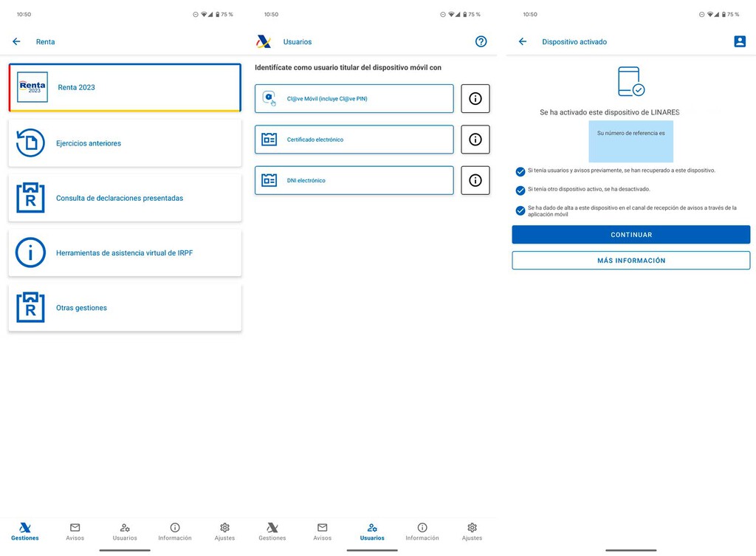Click the MÁS INFORMACIÓN button

631,261
